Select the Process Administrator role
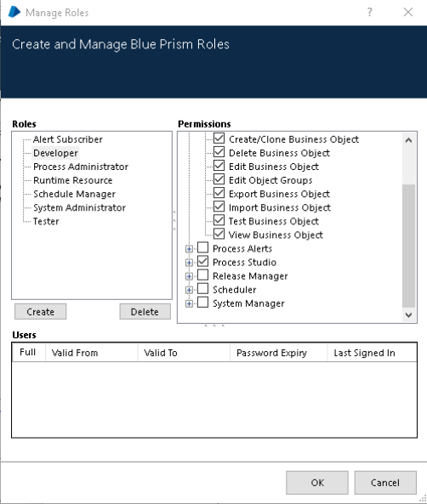 (x=81, y=167)
